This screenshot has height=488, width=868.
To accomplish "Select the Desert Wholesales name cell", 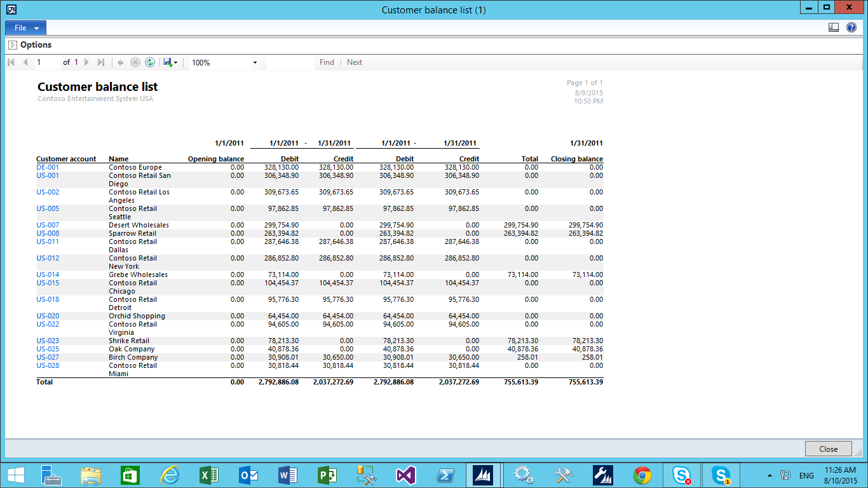I will 138,226.
